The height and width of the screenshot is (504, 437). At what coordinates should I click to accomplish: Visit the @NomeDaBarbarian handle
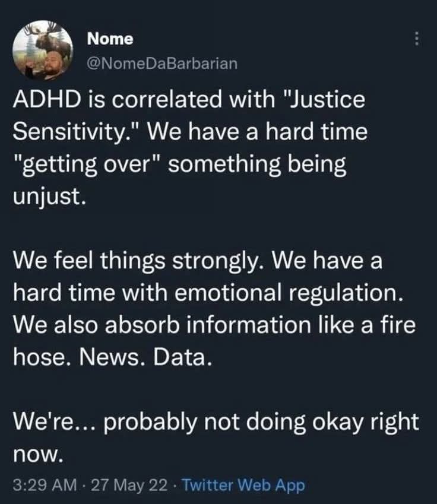tap(162, 64)
